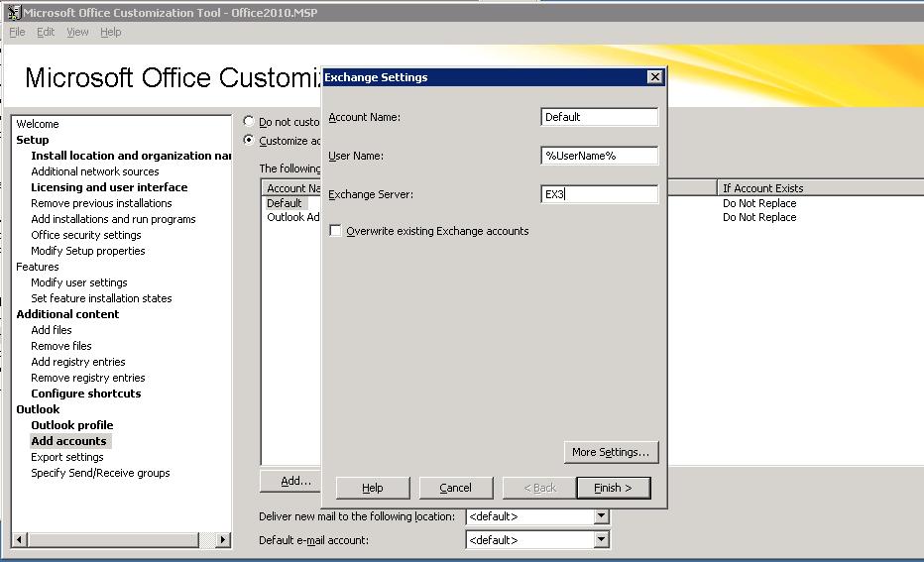Open the Deliver new mail location dropdown
Viewport: 924px width, 562px height.
601,516
